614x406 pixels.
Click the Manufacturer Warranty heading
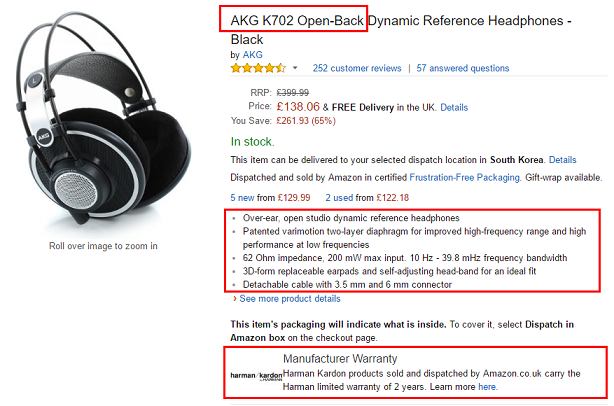click(340, 359)
